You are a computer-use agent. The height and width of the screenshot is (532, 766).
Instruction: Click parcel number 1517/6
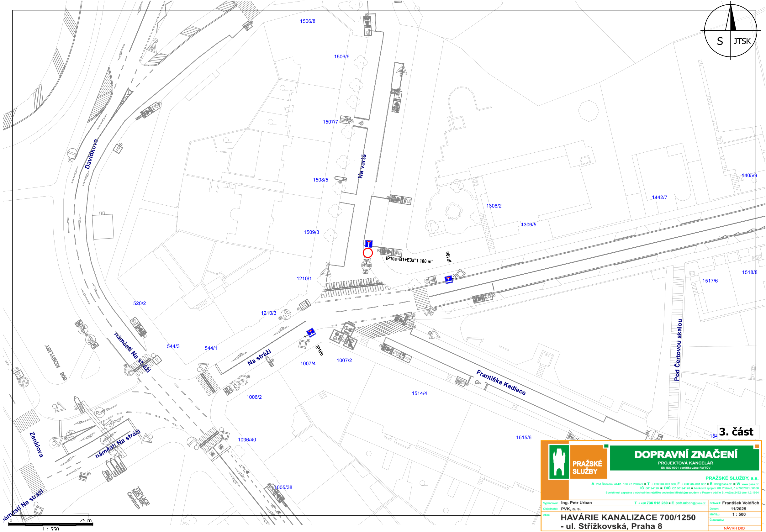point(710,281)
